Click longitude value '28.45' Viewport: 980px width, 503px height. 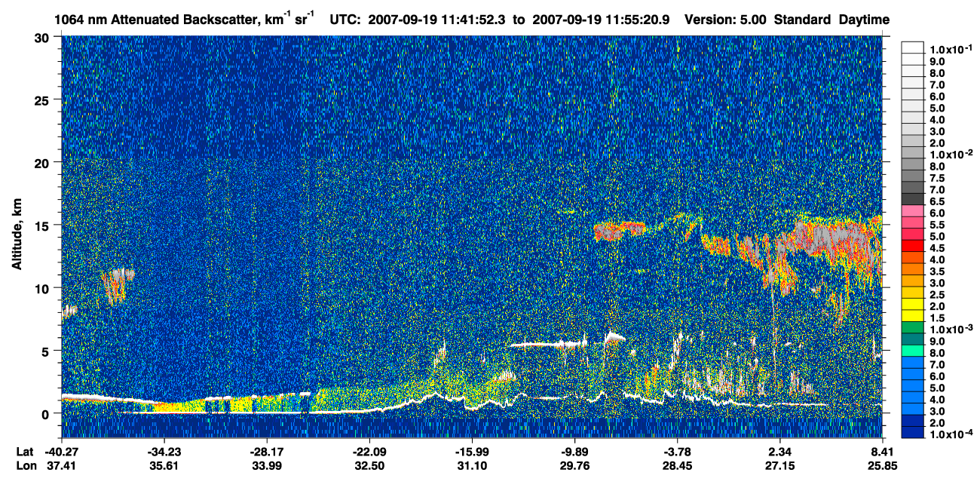click(677, 465)
